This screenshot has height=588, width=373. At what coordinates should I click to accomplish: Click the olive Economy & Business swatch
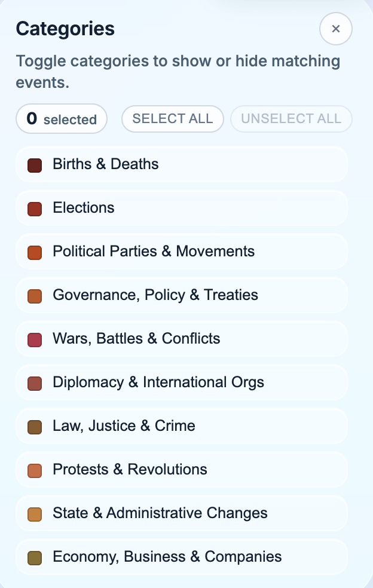tap(35, 557)
